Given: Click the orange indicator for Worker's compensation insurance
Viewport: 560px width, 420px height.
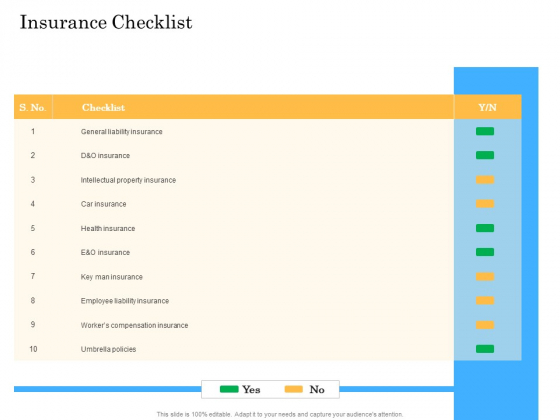Looking at the screenshot, I should click(x=485, y=325).
